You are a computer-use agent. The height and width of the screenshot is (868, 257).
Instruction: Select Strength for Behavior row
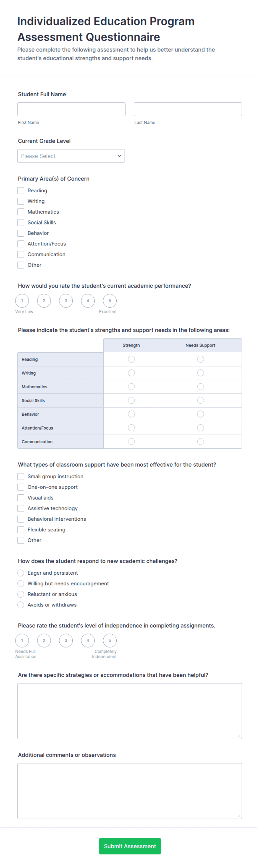tap(131, 414)
